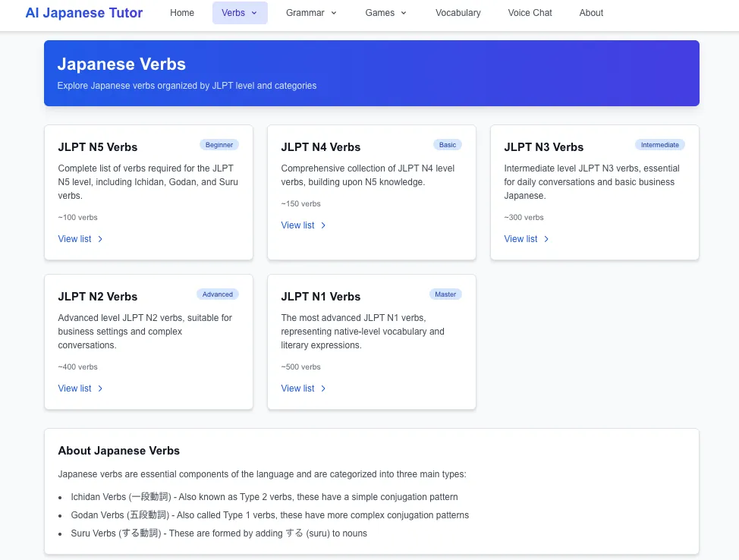This screenshot has height=560, width=739.
Task: Click the AI Japanese Tutor logo
Action: tap(84, 13)
